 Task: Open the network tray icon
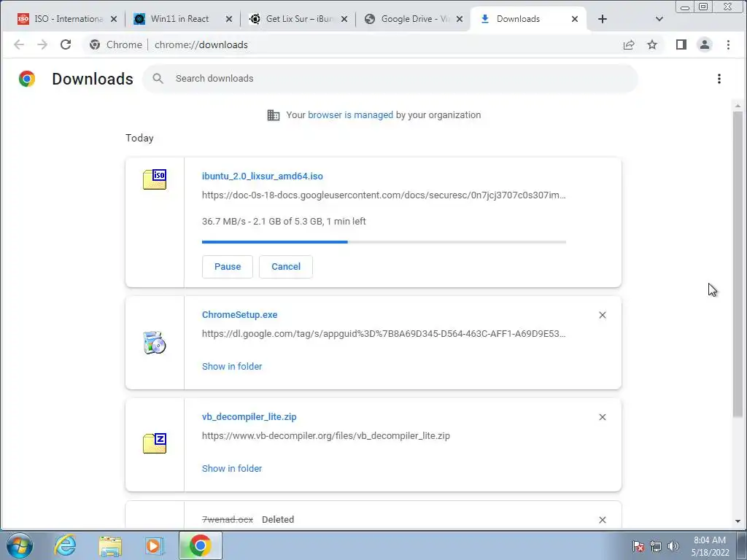[x=656, y=546]
